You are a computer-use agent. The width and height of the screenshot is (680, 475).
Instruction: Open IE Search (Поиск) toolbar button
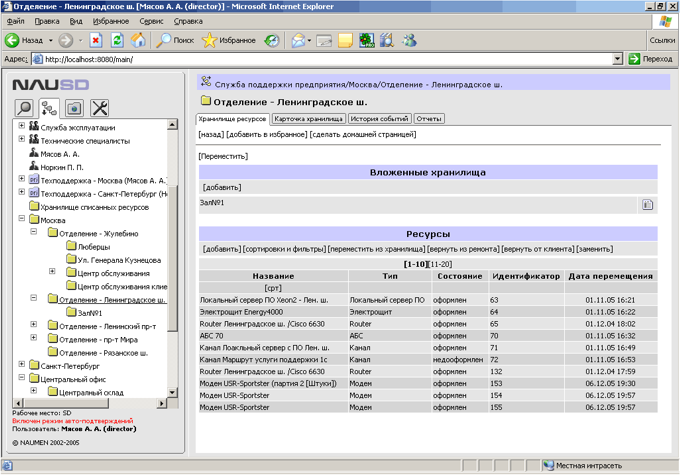coord(175,40)
